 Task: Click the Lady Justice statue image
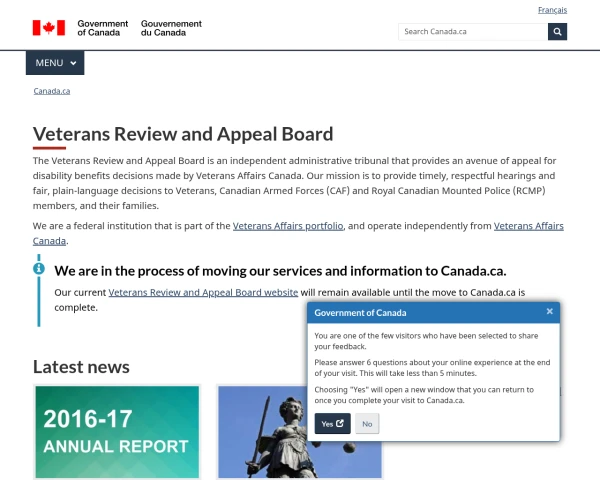[x=299, y=432]
